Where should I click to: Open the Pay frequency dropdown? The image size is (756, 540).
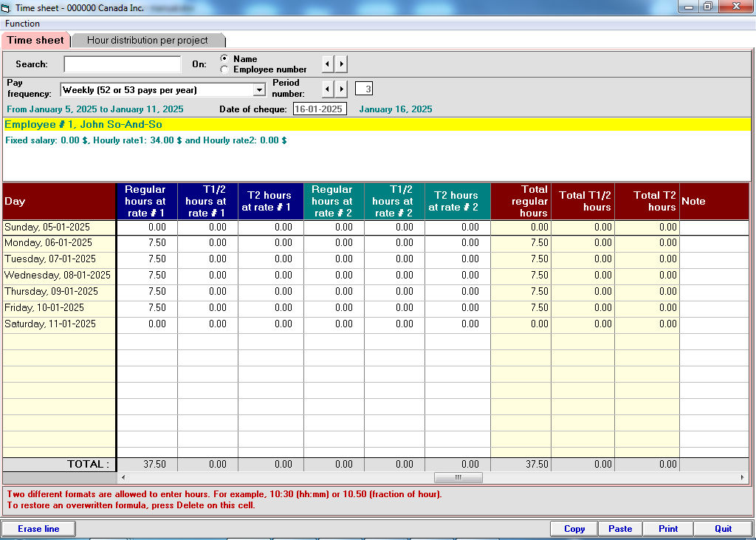click(x=258, y=90)
